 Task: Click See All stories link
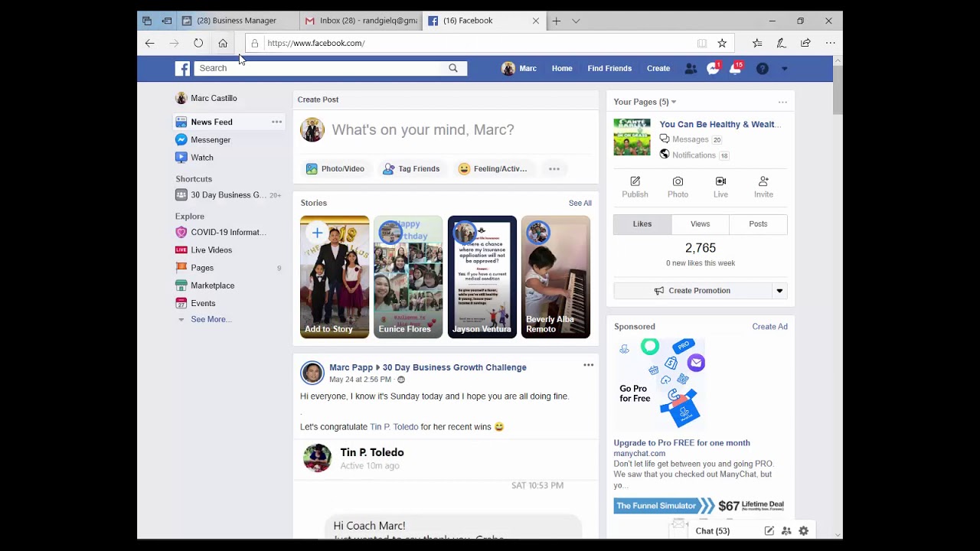point(580,203)
